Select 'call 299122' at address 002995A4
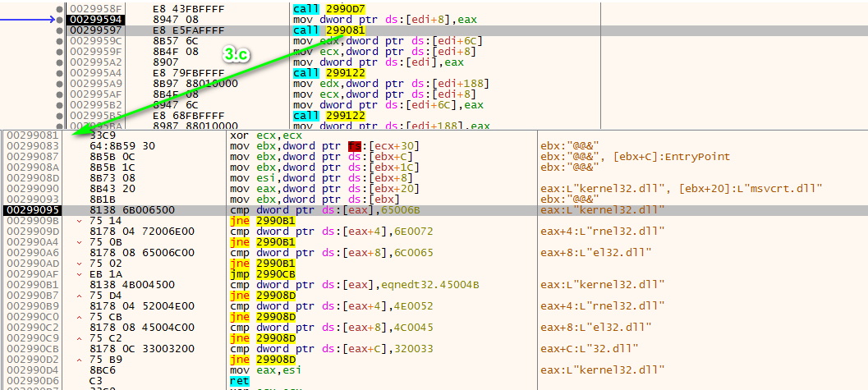Image resolution: width=868 pixels, height=390 pixels. [x=328, y=73]
